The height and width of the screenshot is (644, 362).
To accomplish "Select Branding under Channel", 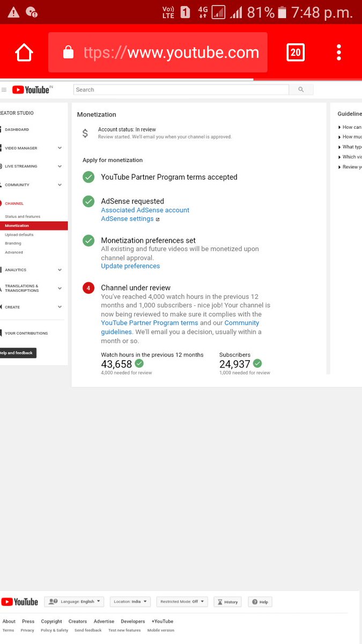I will click(x=13, y=243).
